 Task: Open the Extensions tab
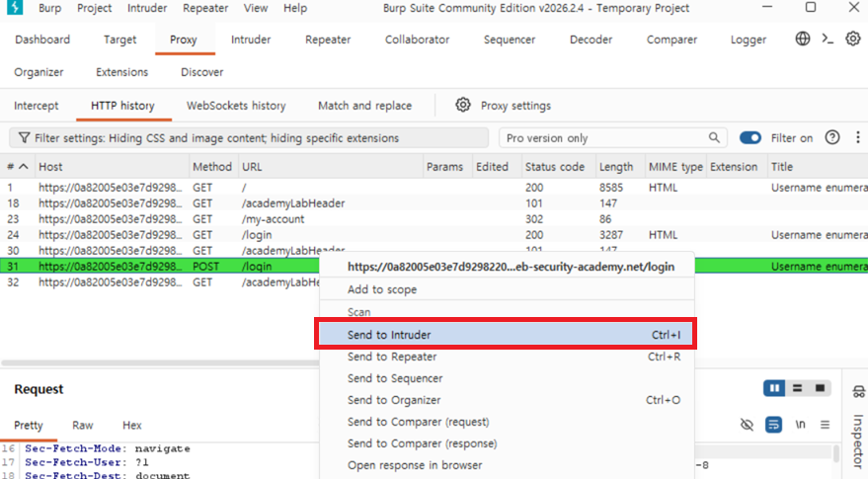point(121,72)
